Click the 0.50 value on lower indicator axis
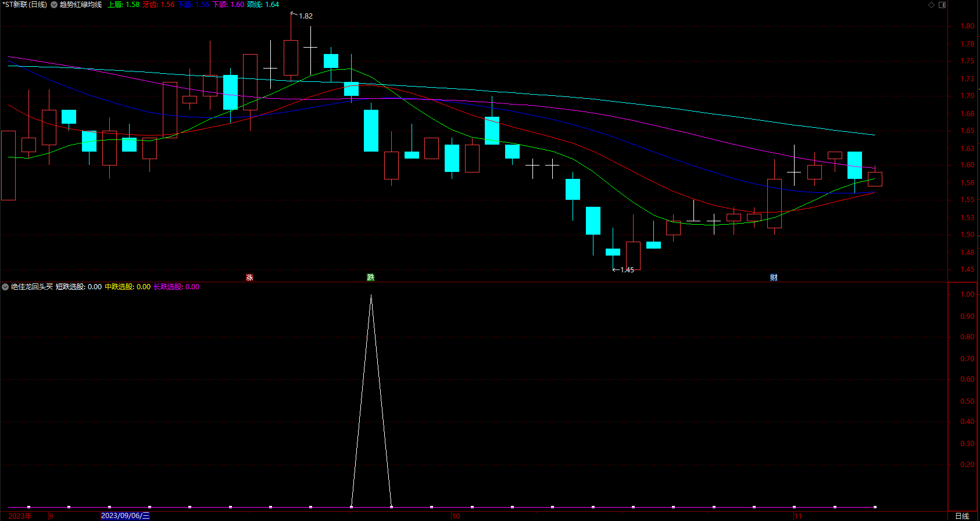Image resolution: width=980 pixels, height=521 pixels. [967, 401]
